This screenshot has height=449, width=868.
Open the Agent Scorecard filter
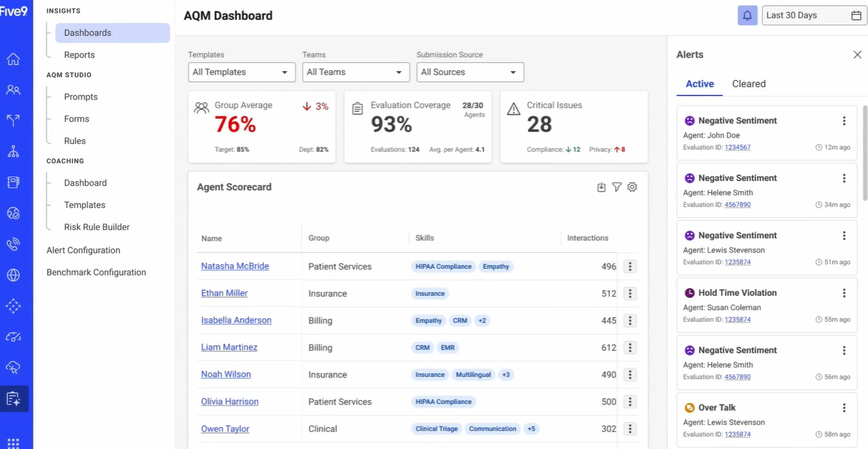click(x=617, y=187)
